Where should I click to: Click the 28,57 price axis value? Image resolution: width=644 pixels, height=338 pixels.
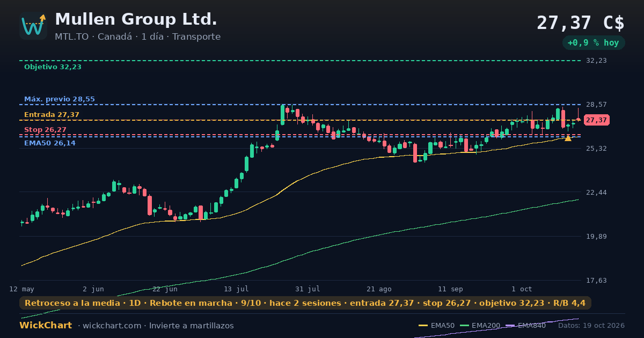pos(596,105)
